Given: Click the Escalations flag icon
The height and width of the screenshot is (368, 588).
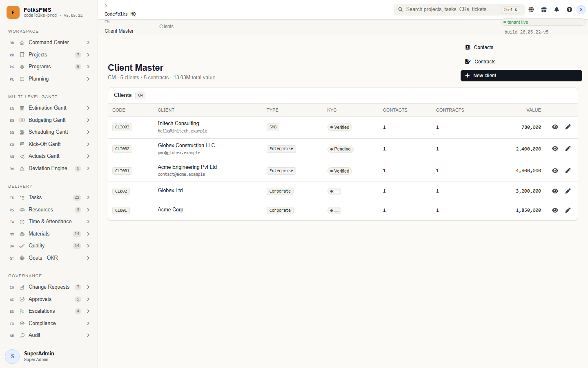Looking at the screenshot, I should click(22, 311).
